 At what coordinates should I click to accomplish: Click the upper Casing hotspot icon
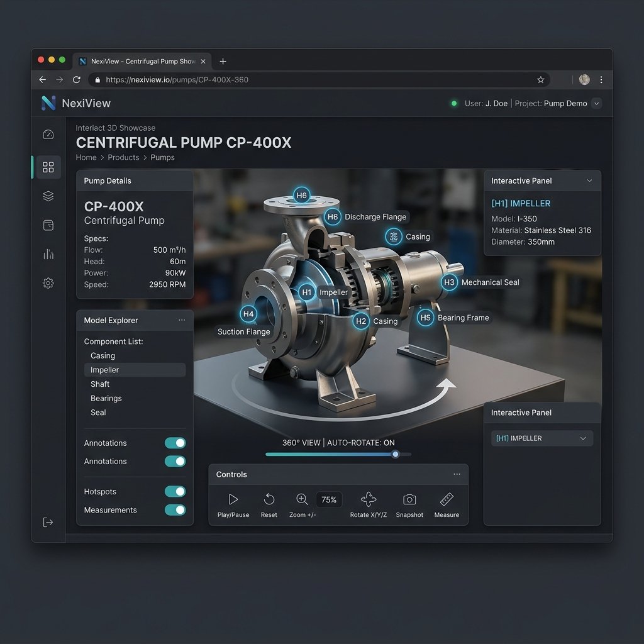394,236
